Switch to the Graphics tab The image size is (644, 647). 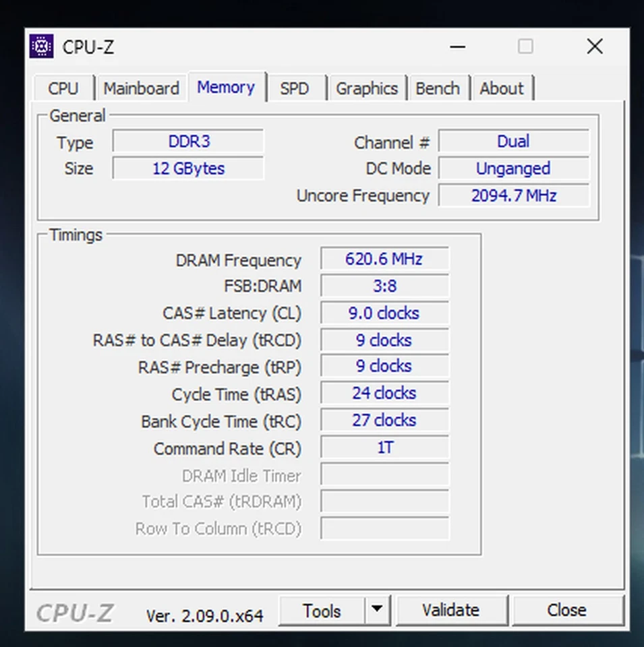pyautogui.click(x=367, y=88)
